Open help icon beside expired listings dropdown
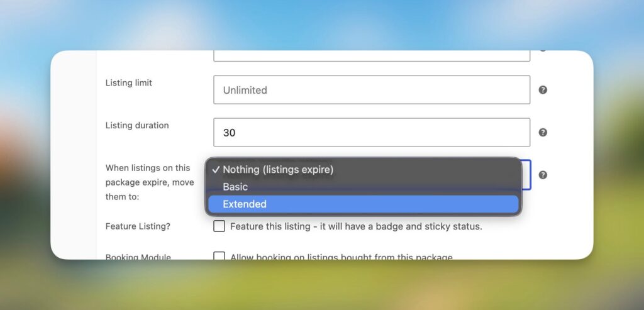This screenshot has height=310, width=644. [543, 175]
